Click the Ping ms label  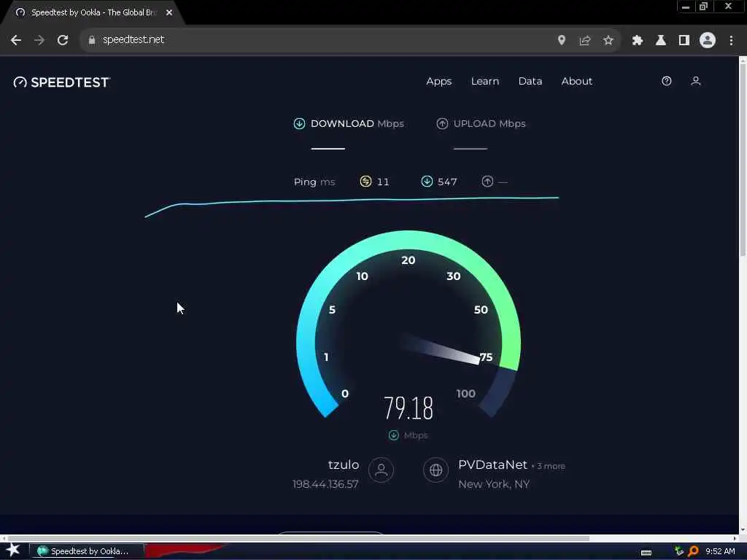[314, 182]
